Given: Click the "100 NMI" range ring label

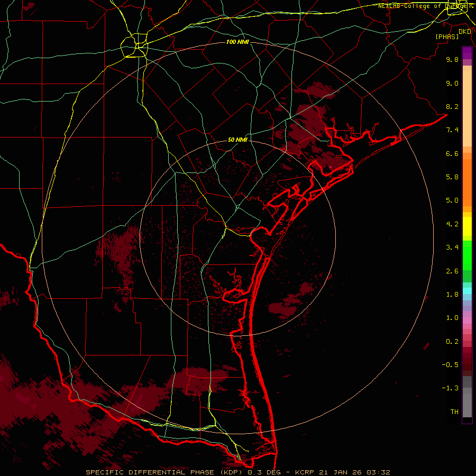Looking at the screenshot, I should (x=237, y=42).
